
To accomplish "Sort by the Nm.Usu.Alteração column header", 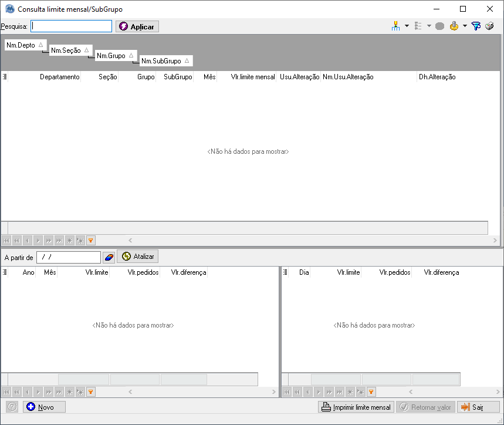I will 368,77.
